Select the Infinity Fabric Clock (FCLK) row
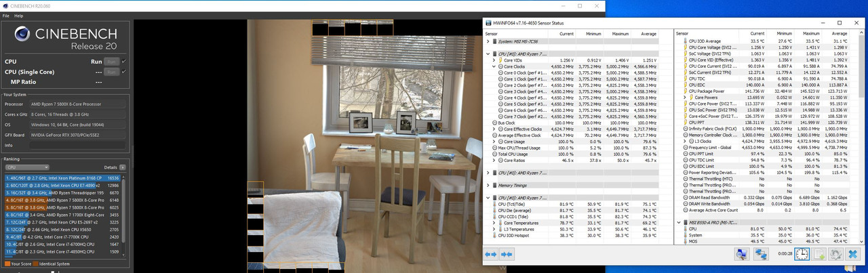Screen dimensions: 868x273 pos(765,128)
